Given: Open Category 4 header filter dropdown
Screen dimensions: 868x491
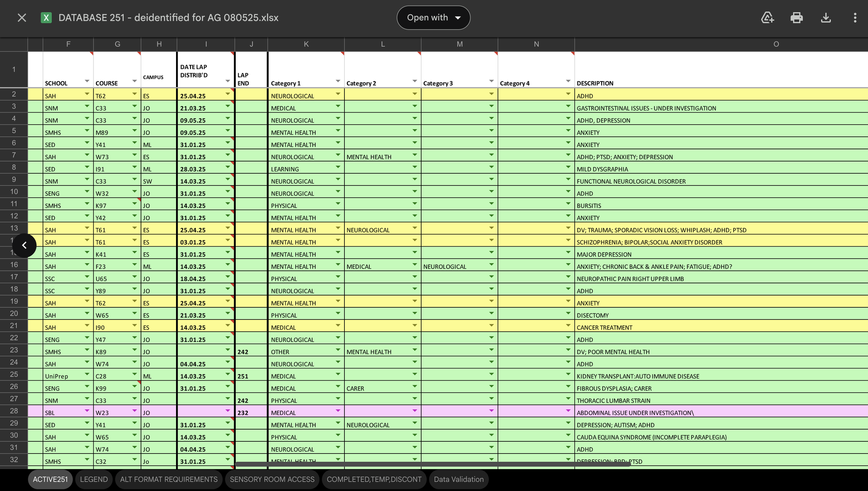Looking at the screenshot, I should coord(568,81).
